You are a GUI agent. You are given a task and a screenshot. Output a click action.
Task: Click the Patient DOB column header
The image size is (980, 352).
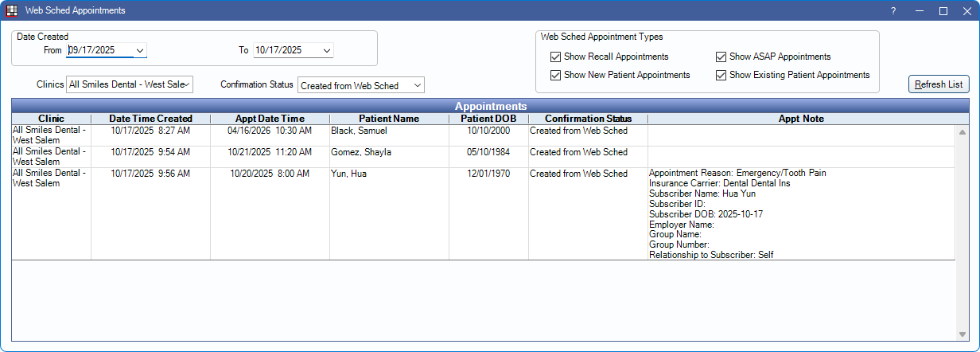[488, 119]
